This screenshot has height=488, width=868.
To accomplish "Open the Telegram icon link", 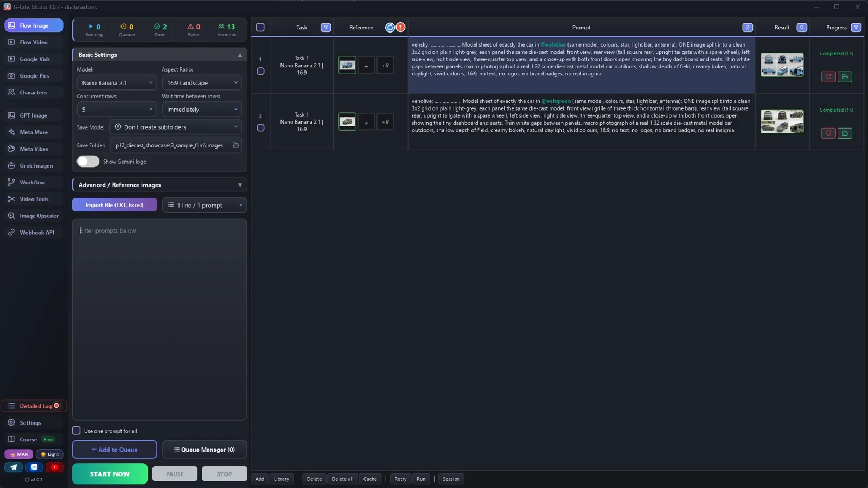I will click(x=14, y=467).
